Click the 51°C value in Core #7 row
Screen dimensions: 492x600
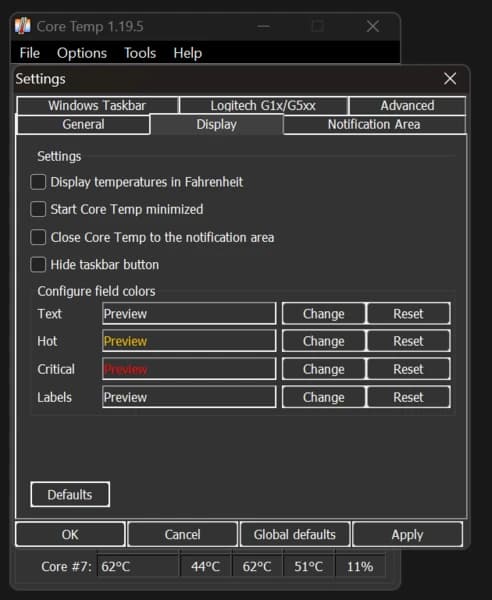pos(308,566)
